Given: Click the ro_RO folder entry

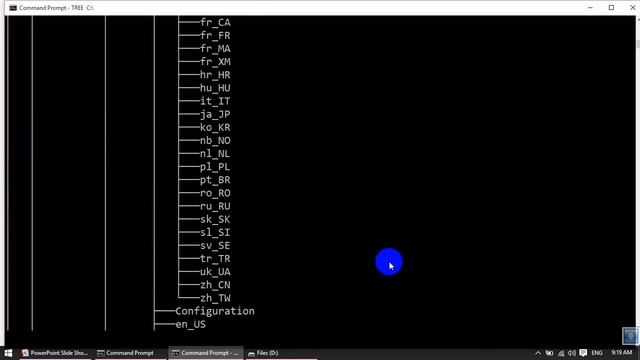Looking at the screenshot, I should pyautogui.click(x=215, y=193).
